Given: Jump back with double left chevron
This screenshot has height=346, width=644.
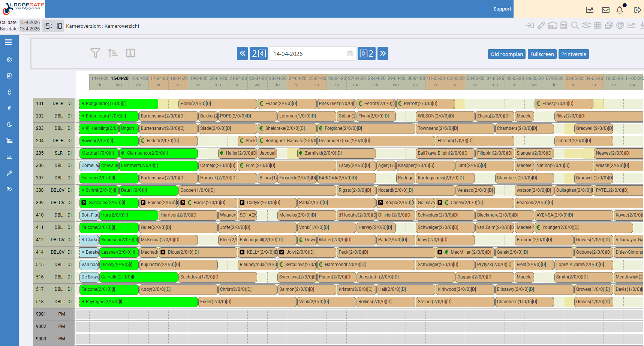Looking at the screenshot, I should 243,54.
